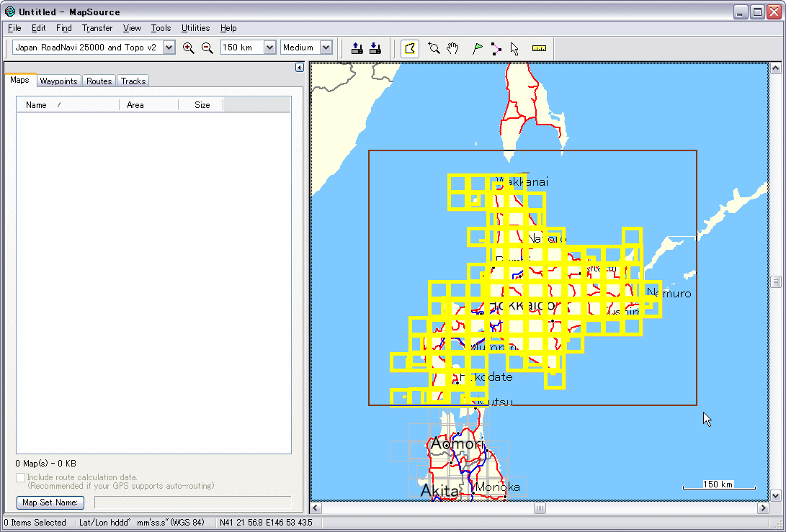Click the Morioka label on the map
786x532 pixels.
point(497,487)
